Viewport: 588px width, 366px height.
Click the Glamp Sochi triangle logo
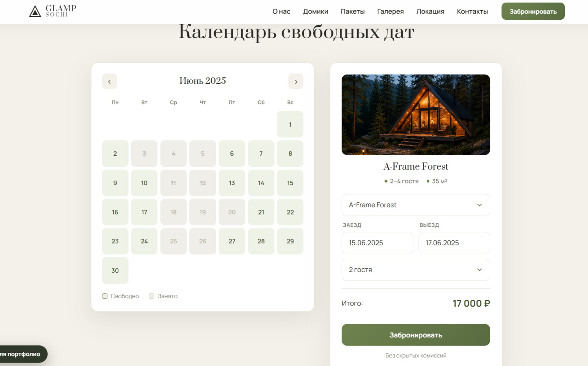coord(35,11)
